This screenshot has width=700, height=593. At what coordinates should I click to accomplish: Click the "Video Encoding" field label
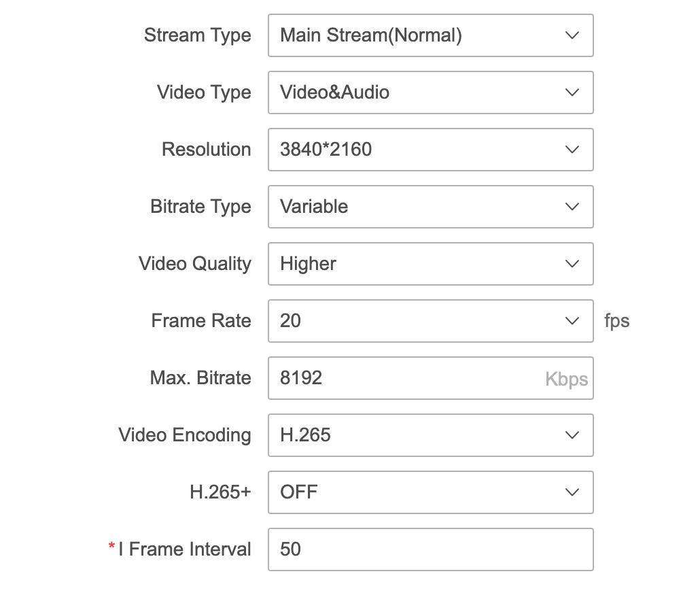(185, 435)
